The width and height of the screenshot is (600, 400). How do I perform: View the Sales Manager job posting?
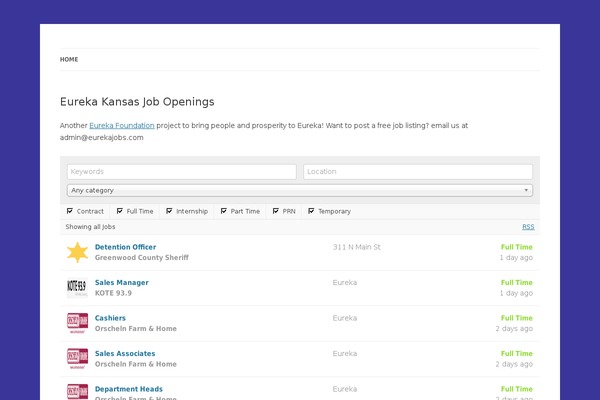(121, 282)
